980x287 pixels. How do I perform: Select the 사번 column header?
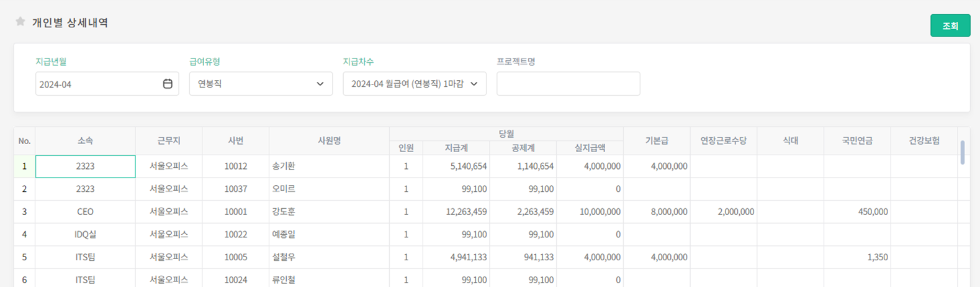(x=235, y=141)
